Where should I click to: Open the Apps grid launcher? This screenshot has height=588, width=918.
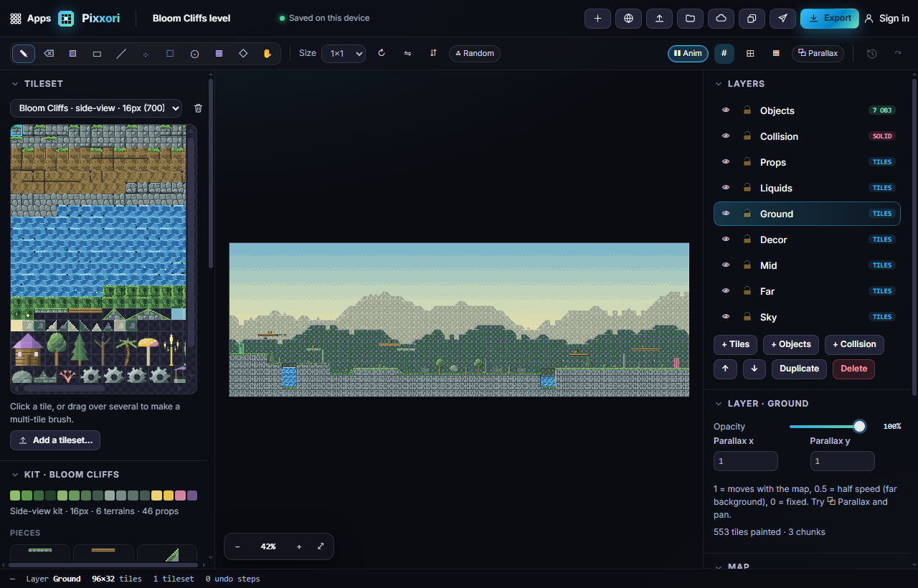coord(30,19)
